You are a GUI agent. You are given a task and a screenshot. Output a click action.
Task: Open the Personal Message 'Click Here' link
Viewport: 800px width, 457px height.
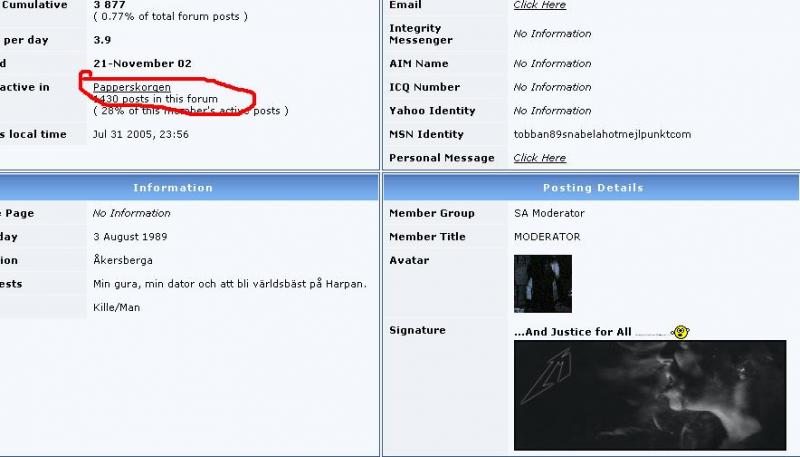539,158
